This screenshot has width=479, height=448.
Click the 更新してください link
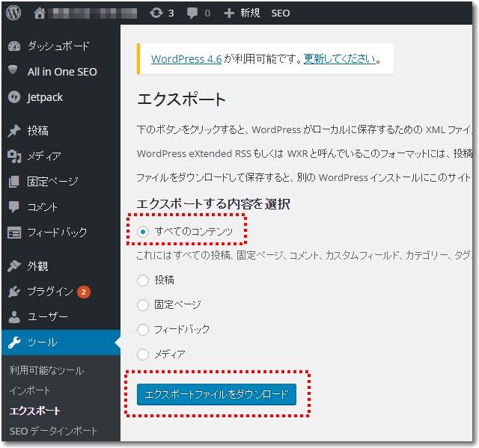pos(340,58)
